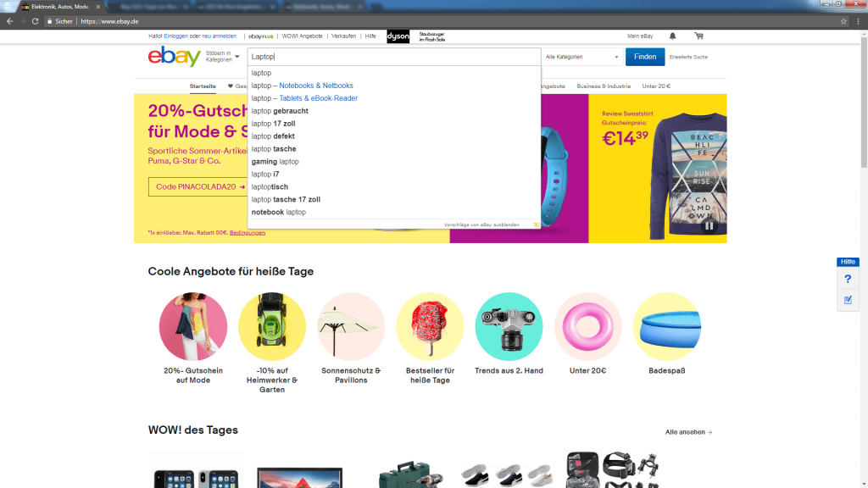Viewport: 868px width, 488px height.
Task: Open the Mein eBay menu
Action: 640,36
